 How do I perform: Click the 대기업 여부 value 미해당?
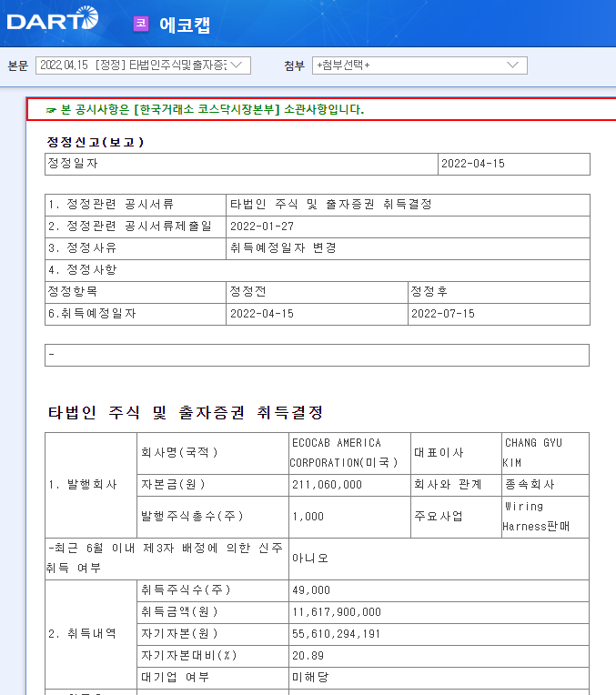tap(310, 678)
